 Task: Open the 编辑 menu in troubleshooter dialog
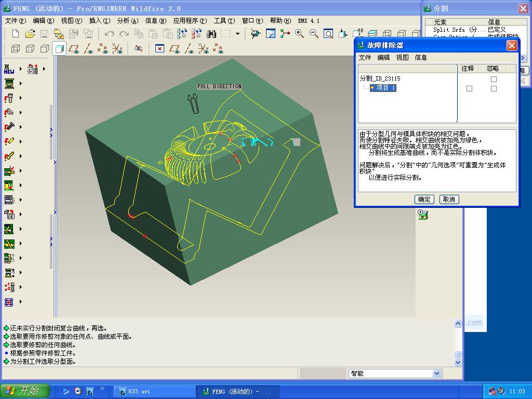point(383,57)
